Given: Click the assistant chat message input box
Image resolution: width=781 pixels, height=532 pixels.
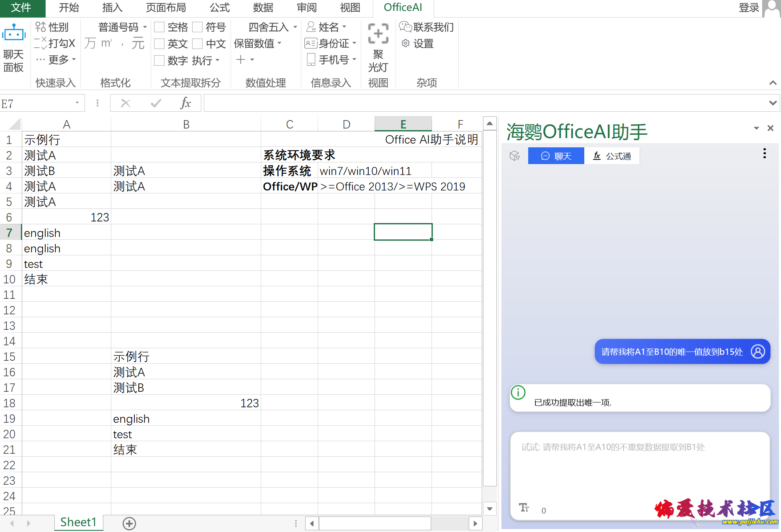Looking at the screenshot, I should pyautogui.click(x=640, y=469).
